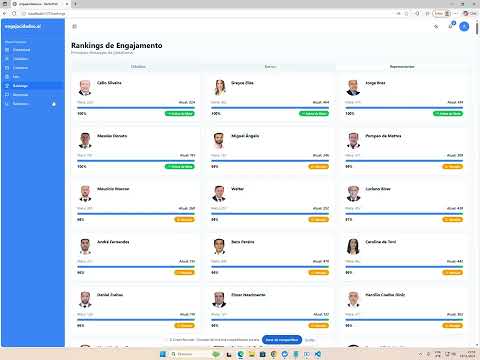The image size is (480, 360).
Task: Open Visual Studio Code from the taskbar
Action: 318,354
